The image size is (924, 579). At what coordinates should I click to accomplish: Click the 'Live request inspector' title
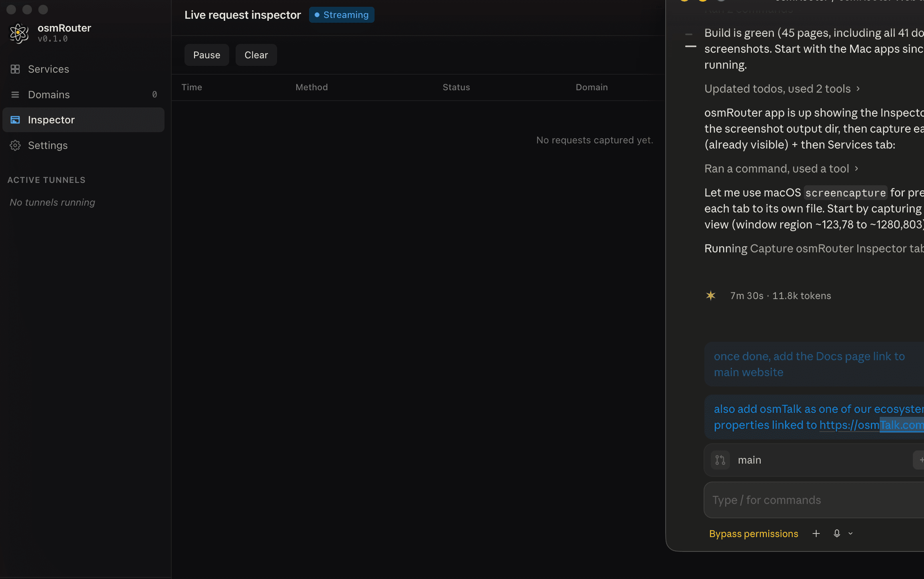point(243,15)
